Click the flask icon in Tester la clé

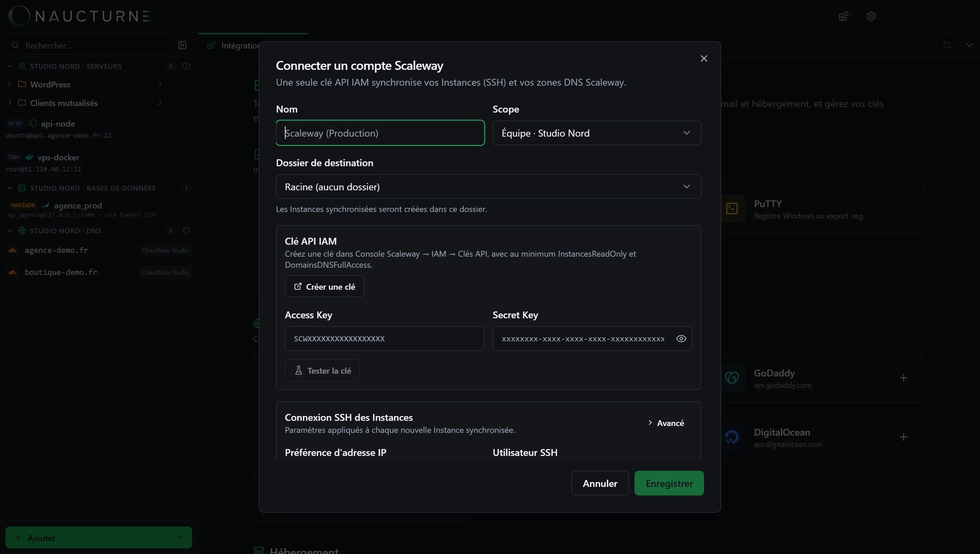(x=299, y=370)
